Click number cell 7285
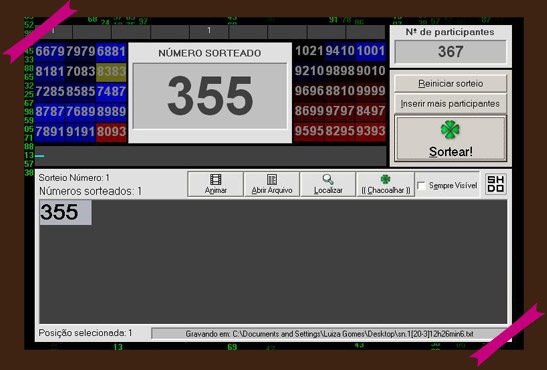Viewport: 547px width, 370px height. coord(50,91)
